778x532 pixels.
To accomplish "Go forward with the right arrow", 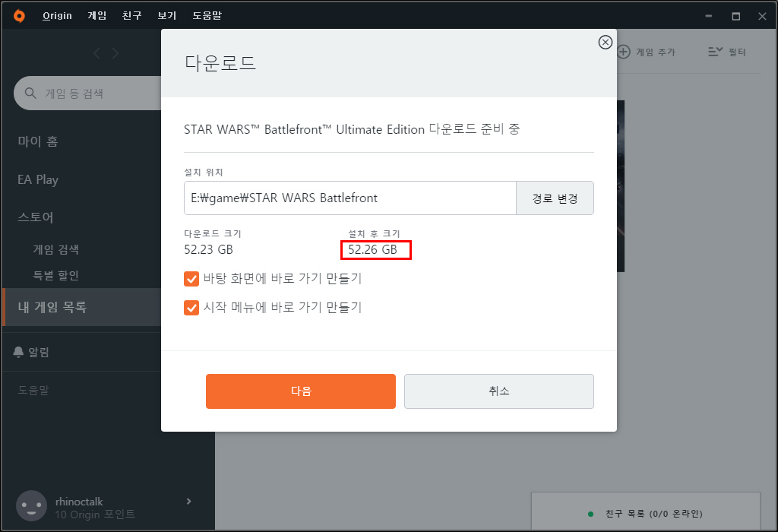I will click(115, 53).
